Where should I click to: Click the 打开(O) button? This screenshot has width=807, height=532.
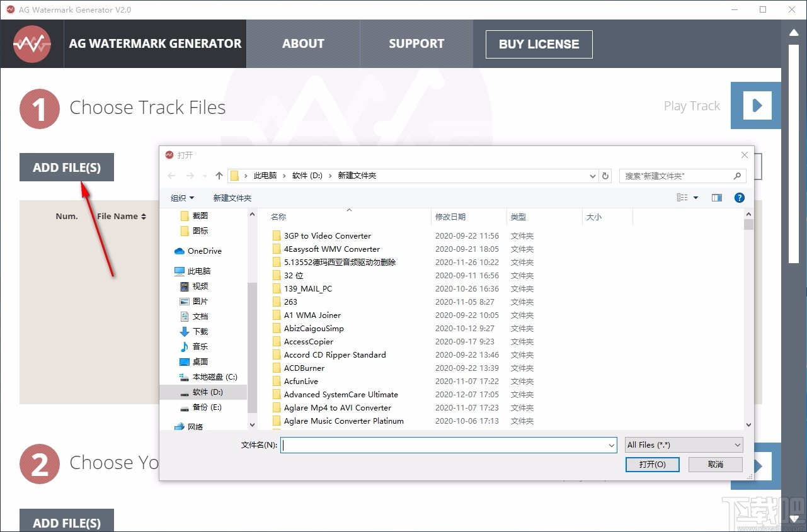click(x=652, y=464)
